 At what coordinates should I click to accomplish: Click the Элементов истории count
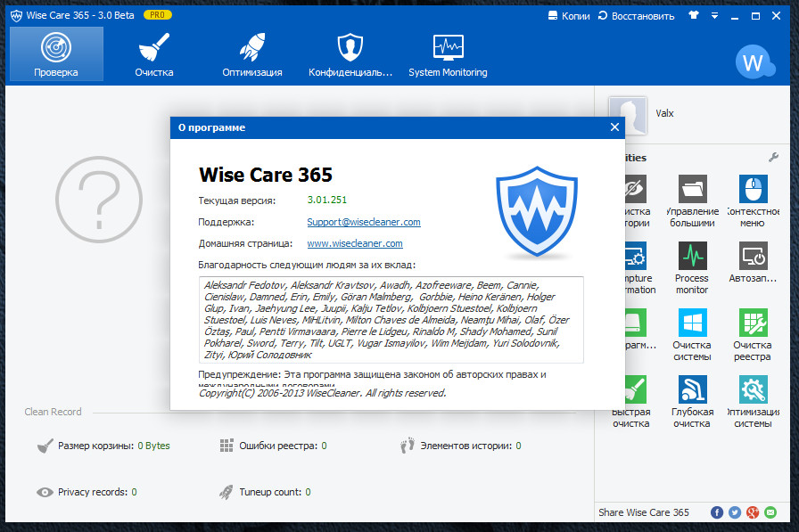pos(518,446)
